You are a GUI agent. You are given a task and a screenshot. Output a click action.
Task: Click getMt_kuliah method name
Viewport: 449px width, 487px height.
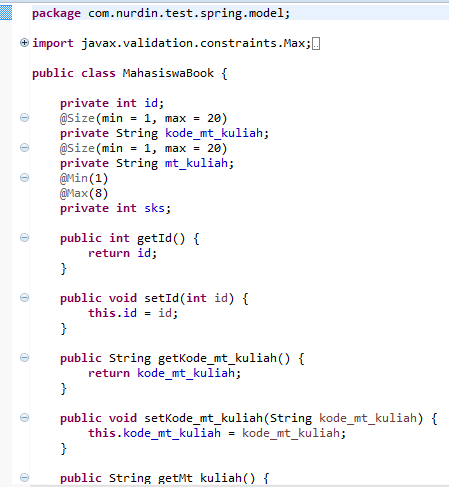(200, 478)
